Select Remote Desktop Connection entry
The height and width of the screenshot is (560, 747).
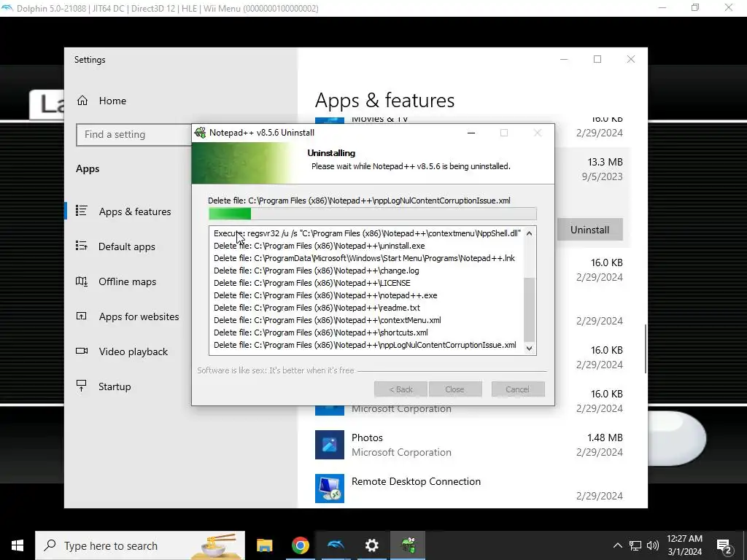tap(469, 489)
